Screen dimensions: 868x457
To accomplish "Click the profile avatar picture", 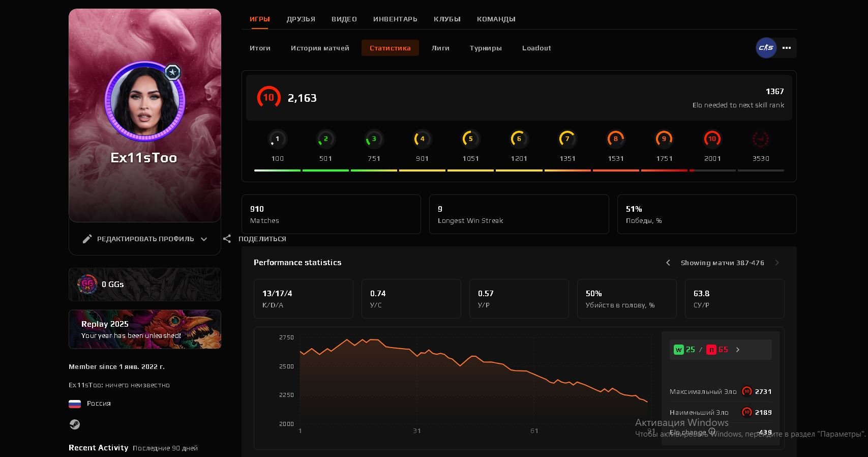I will click(145, 101).
